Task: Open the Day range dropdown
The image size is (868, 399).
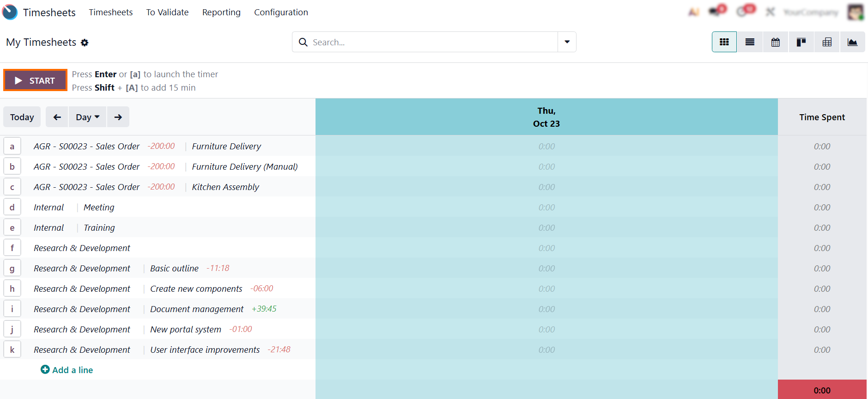Action: tap(87, 117)
